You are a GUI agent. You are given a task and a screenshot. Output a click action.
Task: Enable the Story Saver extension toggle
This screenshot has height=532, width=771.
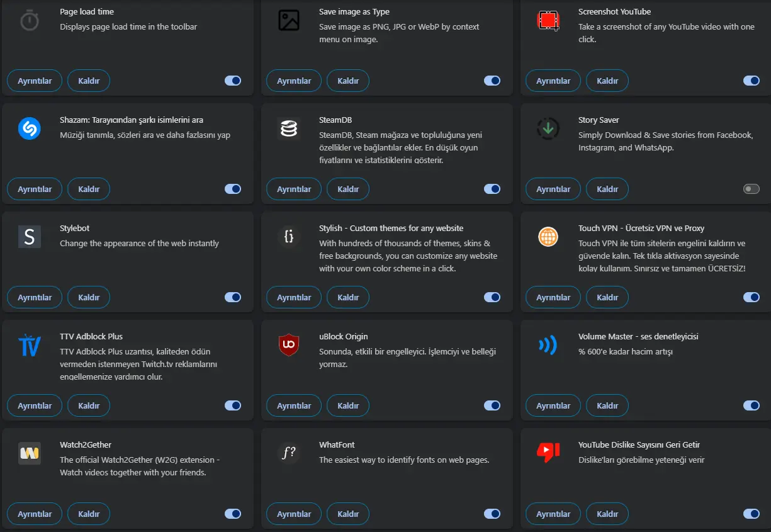coord(751,189)
